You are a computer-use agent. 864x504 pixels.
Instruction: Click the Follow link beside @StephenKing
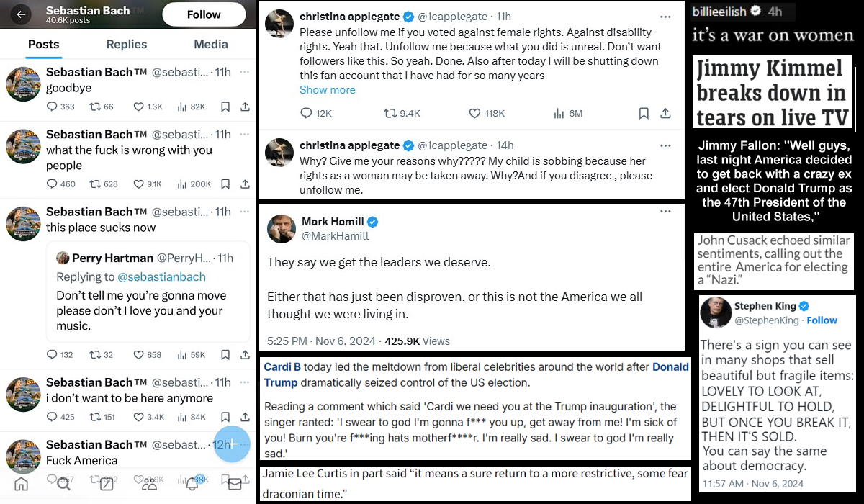click(822, 320)
